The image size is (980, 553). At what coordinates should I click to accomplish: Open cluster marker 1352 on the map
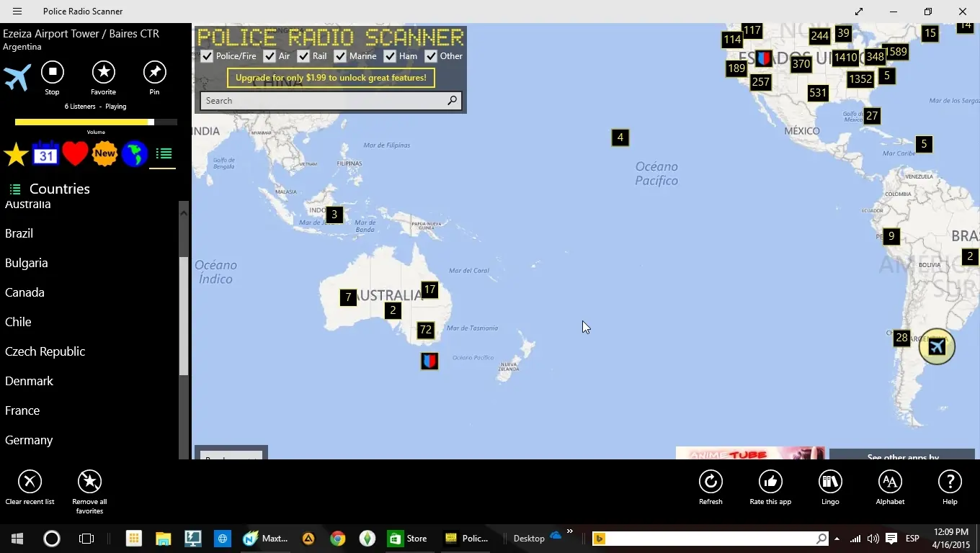click(860, 79)
